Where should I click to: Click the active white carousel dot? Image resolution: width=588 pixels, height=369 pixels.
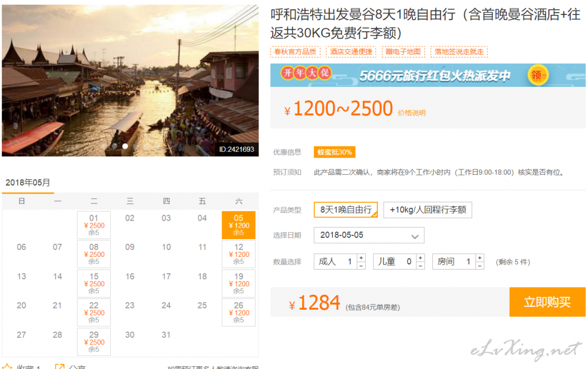click(x=125, y=146)
